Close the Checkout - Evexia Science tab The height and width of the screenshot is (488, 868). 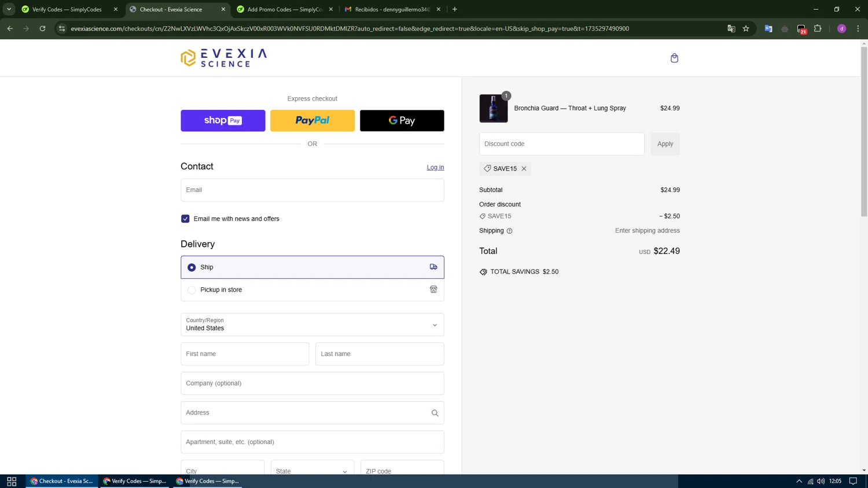(223, 9)
